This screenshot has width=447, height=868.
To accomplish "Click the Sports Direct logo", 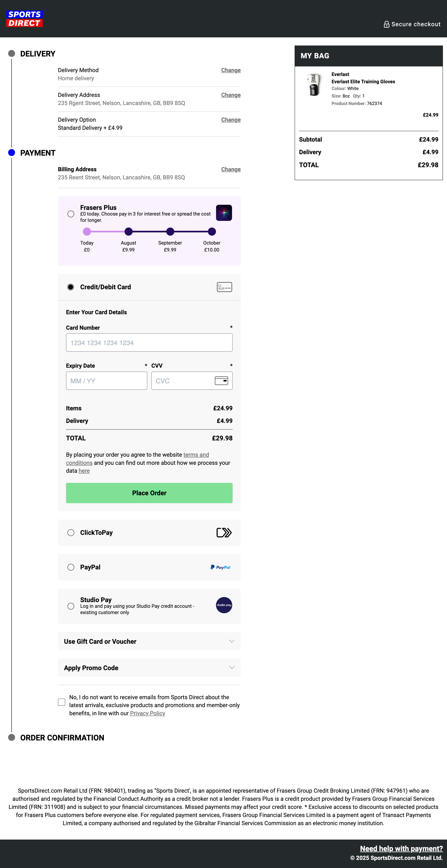I will 24,18.
